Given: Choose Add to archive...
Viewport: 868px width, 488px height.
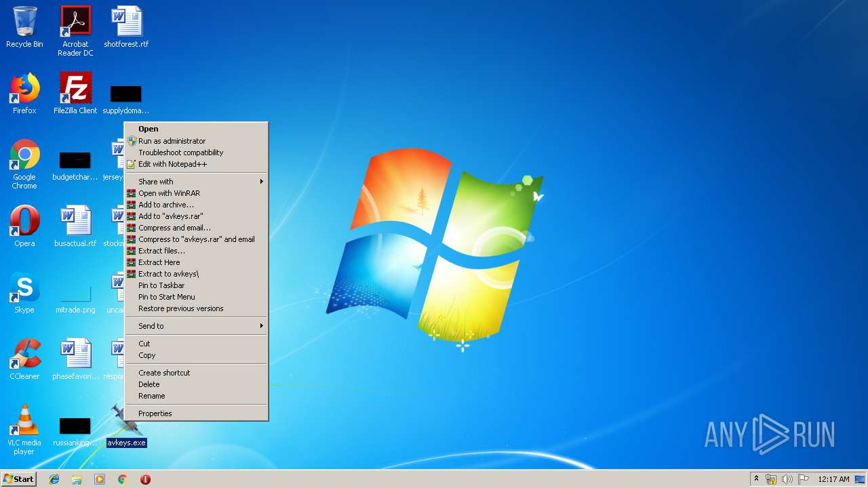Looking at the screenshot, I should (x=196, y=205).
